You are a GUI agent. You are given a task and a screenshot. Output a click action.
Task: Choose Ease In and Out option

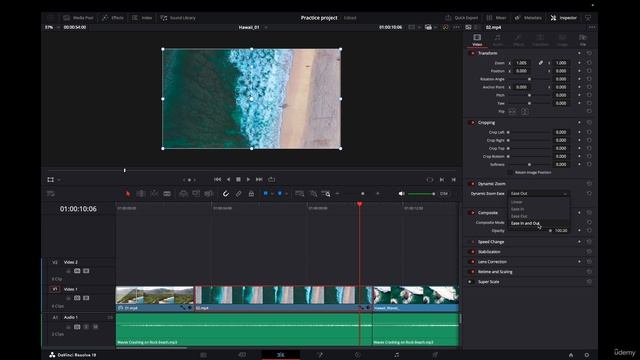click(538, 223)
